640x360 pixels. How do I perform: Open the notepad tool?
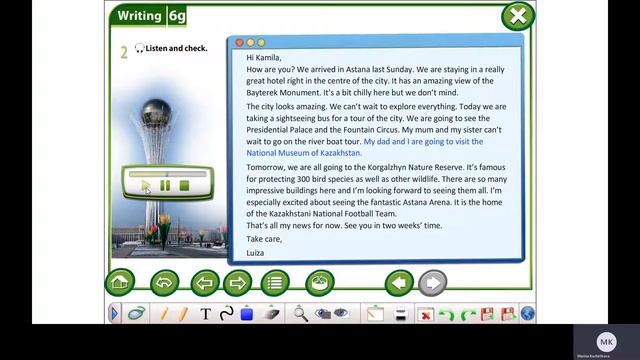(375, 313)
